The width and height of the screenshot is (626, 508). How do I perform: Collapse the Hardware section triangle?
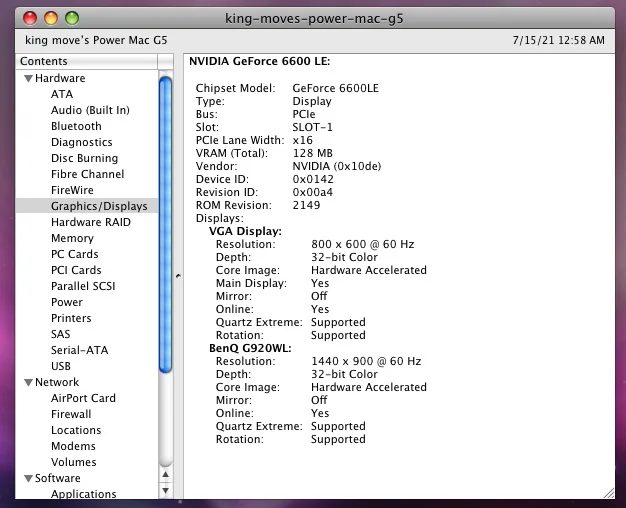click(x=28, y=78)
